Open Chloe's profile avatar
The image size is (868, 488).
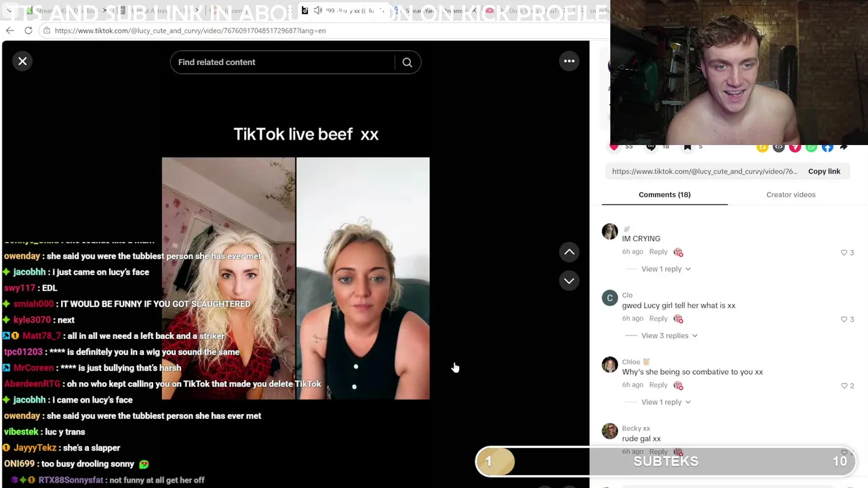pos(610,365)
